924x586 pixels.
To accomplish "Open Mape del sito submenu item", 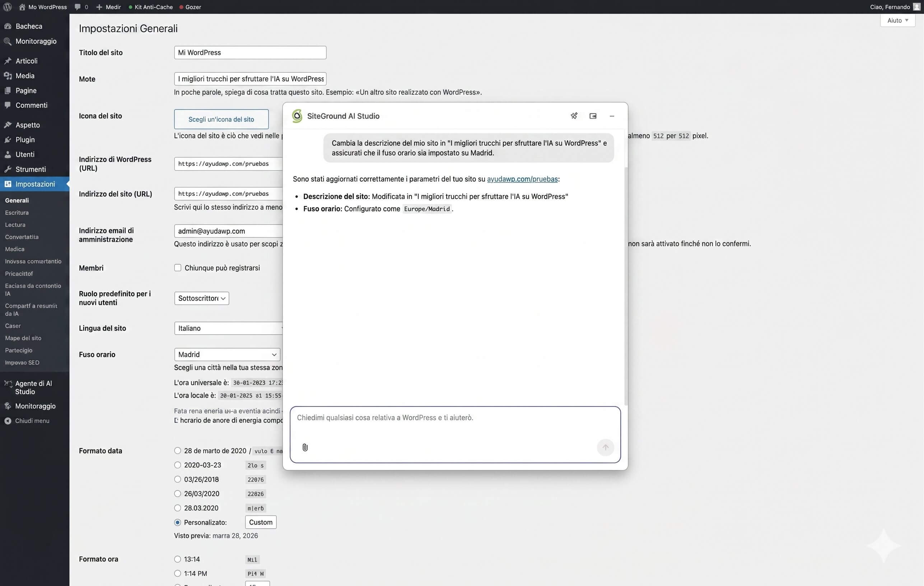I will [x=23, y=338].
